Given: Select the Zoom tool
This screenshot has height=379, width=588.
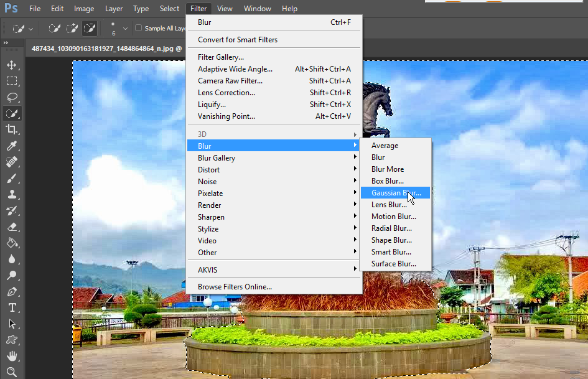Looking at the screenshot, I should pyautogui.click(x=12, y=372).
